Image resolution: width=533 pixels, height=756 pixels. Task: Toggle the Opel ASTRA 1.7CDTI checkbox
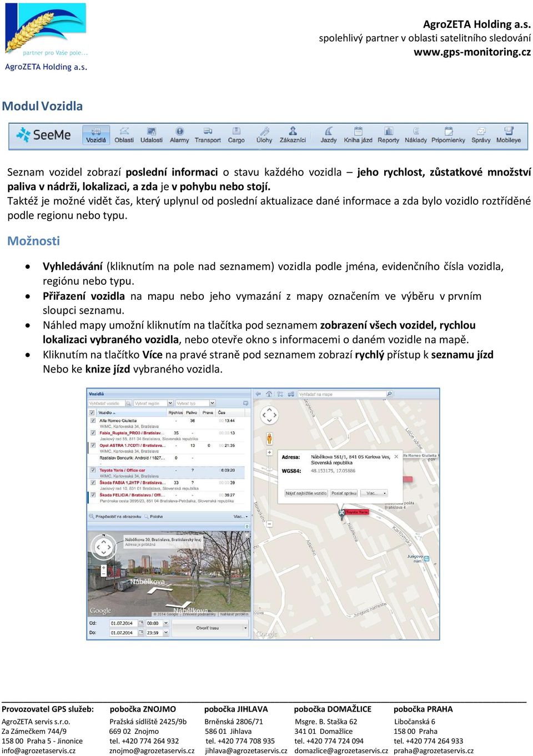point(92,445)
